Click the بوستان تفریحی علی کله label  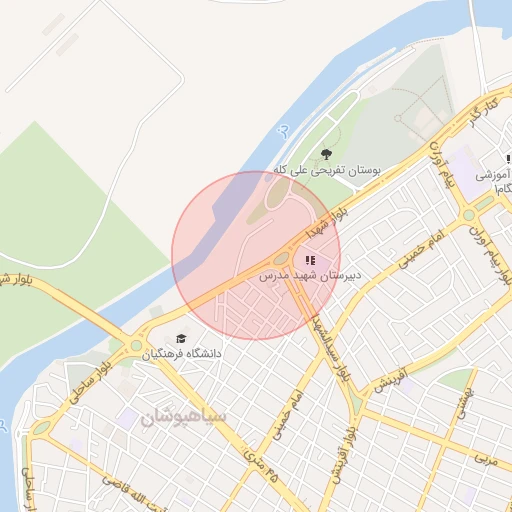327,171
